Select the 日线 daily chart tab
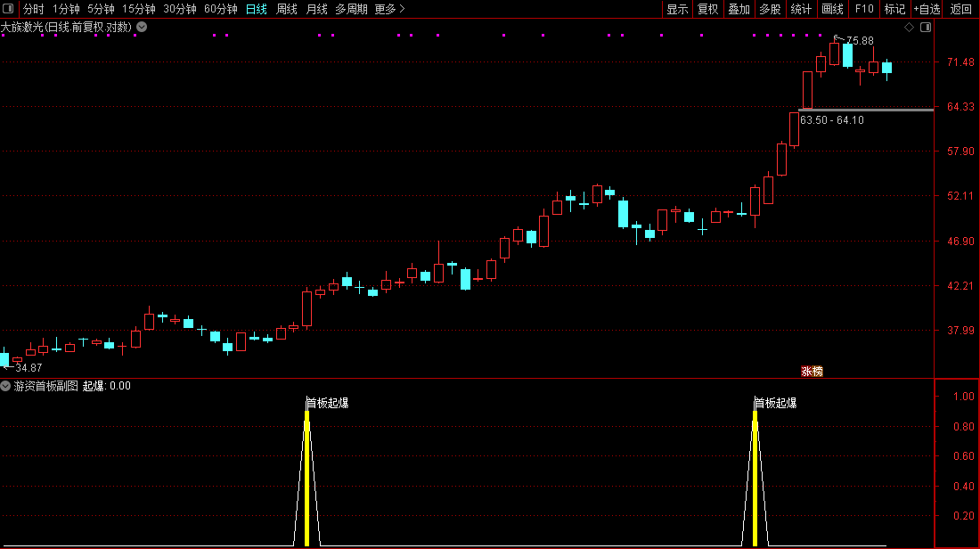The image size is (980, 549). (x=257, y=9)
